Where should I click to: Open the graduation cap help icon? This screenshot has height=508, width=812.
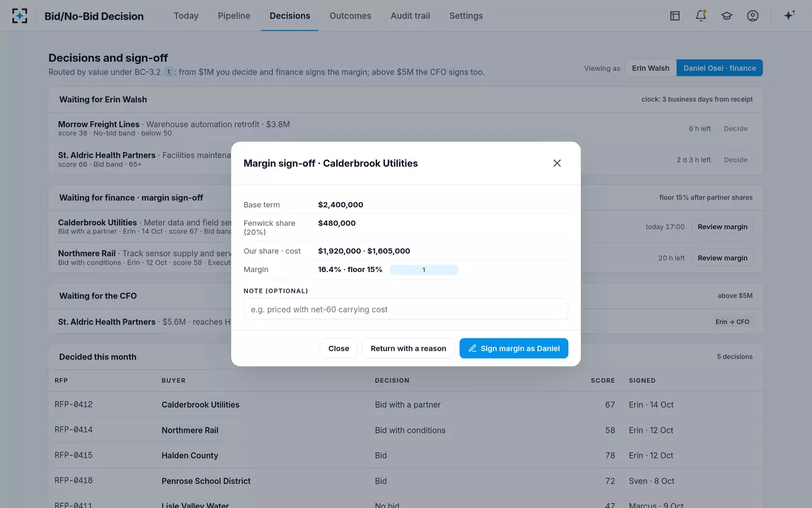coord(727,16)
